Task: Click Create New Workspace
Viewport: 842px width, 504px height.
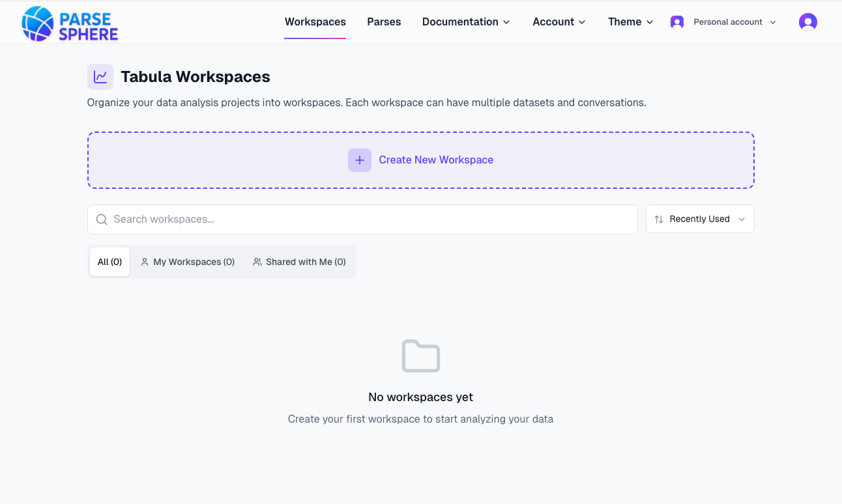Action: pyautogui.click(x=435, y=160)
